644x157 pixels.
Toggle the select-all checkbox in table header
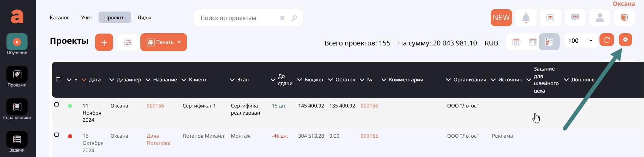58,79
